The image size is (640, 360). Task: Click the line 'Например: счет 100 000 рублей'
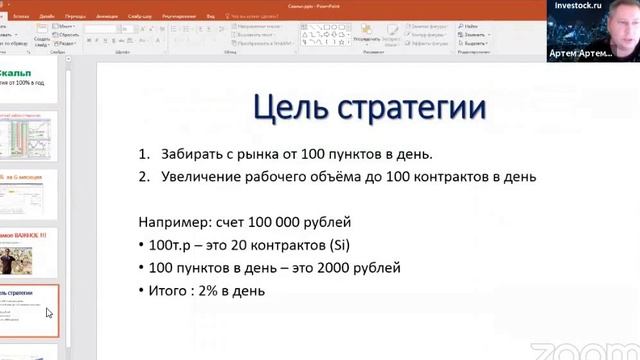pos(244,222)
